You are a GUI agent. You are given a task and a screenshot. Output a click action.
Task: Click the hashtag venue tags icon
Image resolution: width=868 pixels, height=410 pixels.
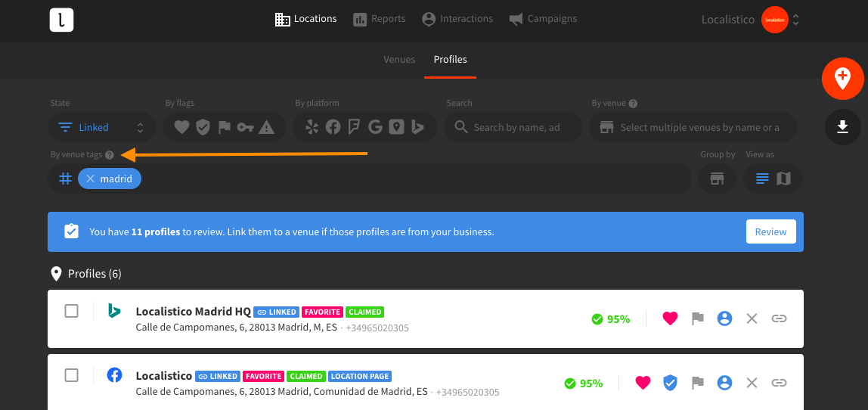pyautogui.click(x=65, y=179)
